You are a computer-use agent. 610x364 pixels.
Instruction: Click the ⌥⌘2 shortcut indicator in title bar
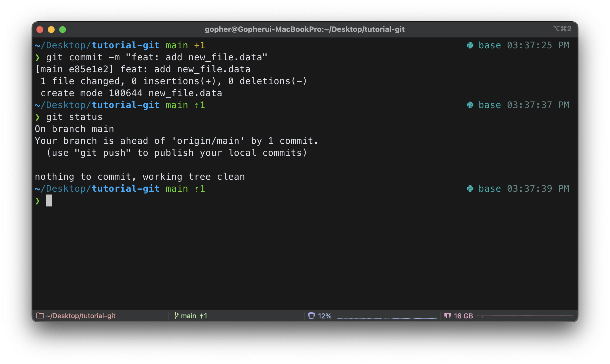(x=562, y=29)
